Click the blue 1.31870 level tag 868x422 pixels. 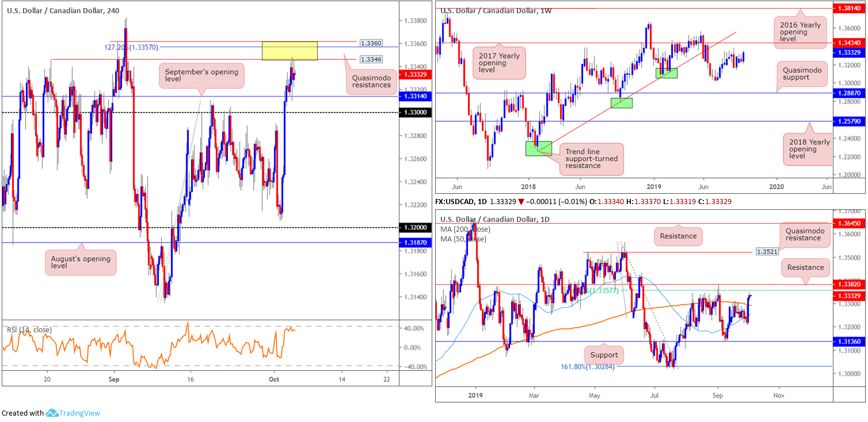click(x=416, y=243)
